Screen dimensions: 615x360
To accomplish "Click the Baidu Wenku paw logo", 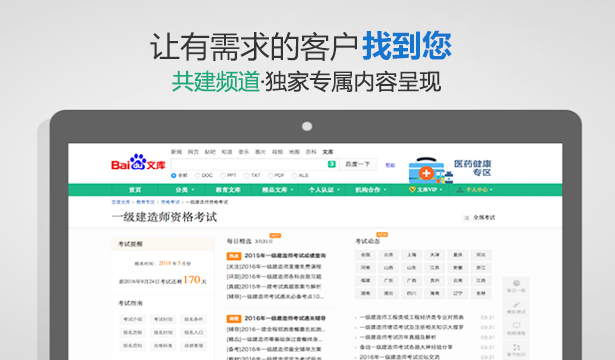I will coord(138,162).
